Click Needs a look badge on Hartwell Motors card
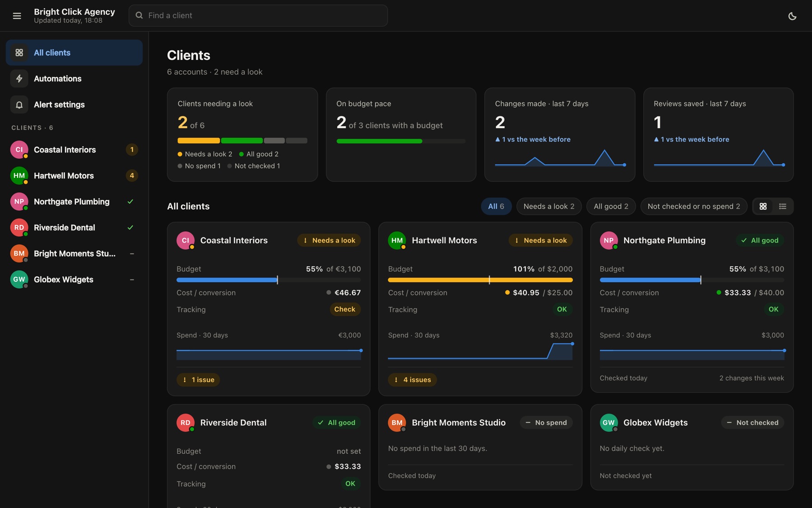The height and width of the screenshot is (508, 812). tap(540, 240)
